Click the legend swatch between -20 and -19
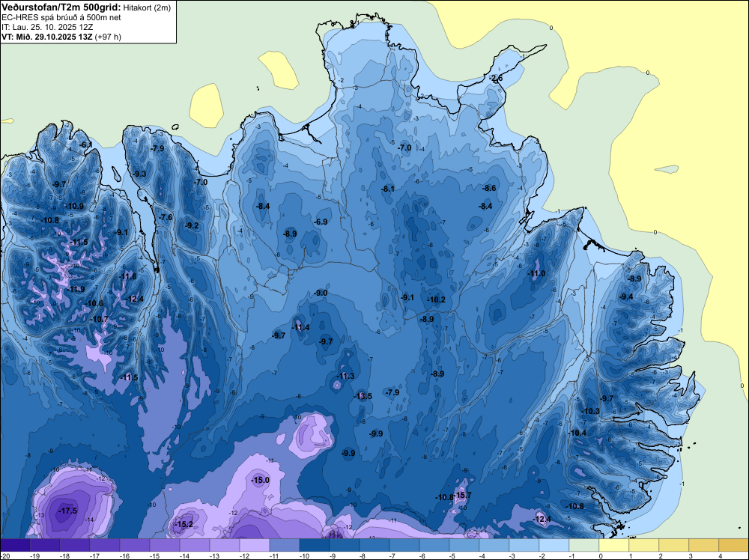The height and width of the screenshot is (560, 749). coord(15,545)
